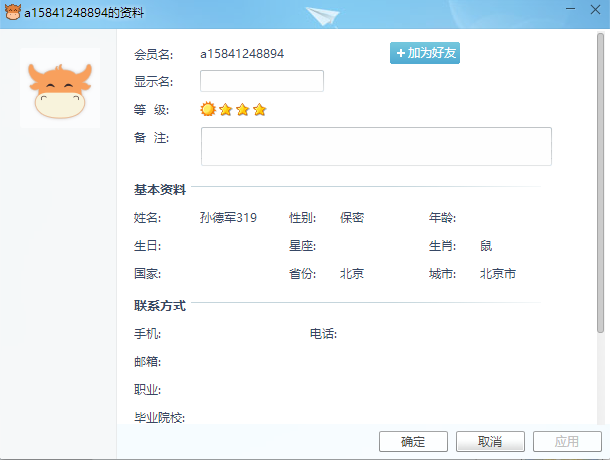Click the window title a15841248894的资料
This screenshot has height=460, width=610.
click(x=84, y=13)
